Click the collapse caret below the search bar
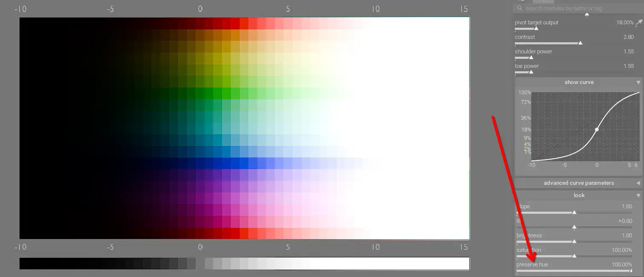644x277 pixels. point(586,14)
